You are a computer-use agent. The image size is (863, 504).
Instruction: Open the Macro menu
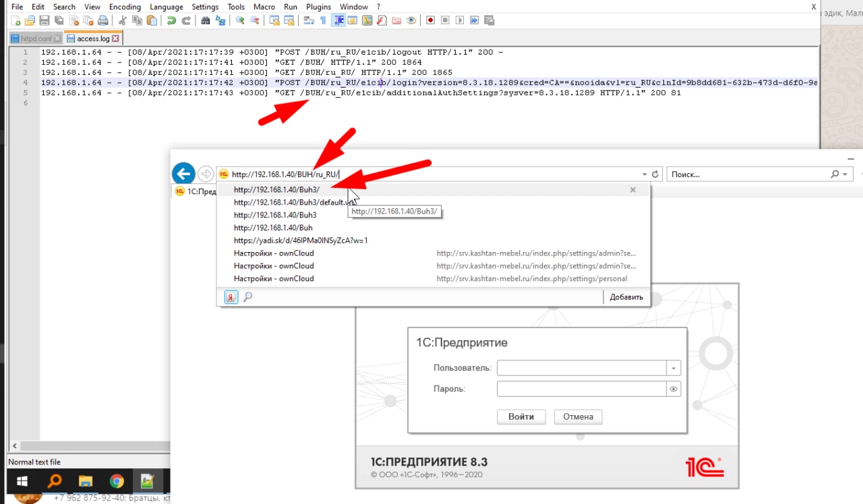pyautogui.click(x=264, y=7)
